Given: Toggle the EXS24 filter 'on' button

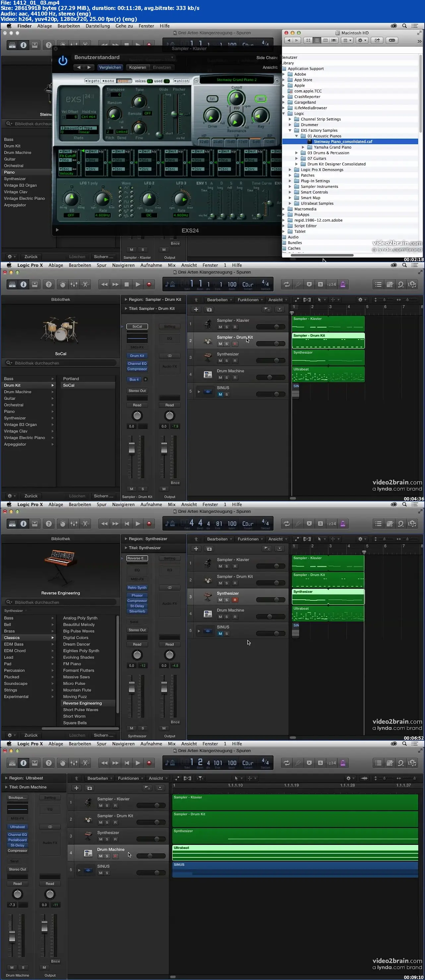Looking at the screenshot, I should coord(261,99).
